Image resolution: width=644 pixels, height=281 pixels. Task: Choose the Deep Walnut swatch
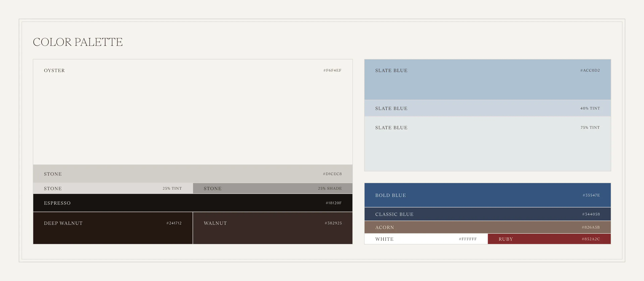[113, 228]
